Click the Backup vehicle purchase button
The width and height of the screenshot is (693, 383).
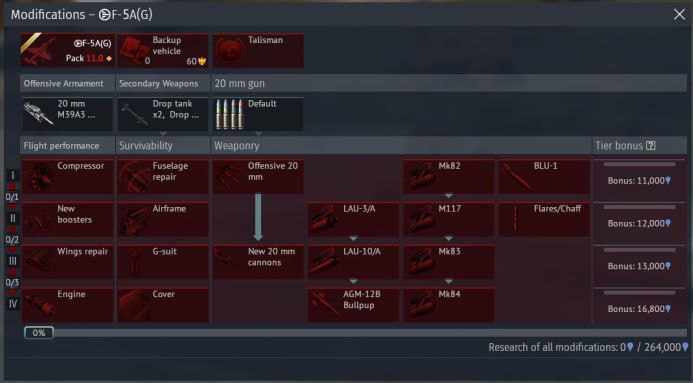(x=163, y=50)
